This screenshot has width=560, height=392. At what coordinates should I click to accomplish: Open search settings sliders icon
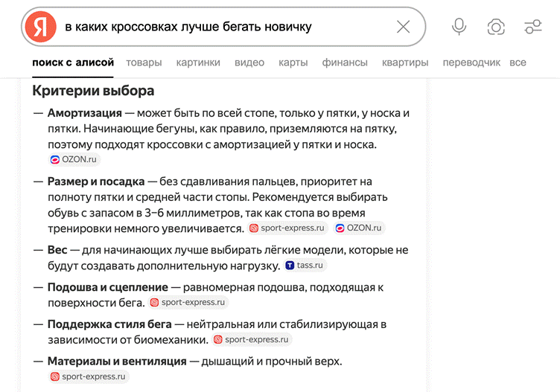click(x=533, y=27)
